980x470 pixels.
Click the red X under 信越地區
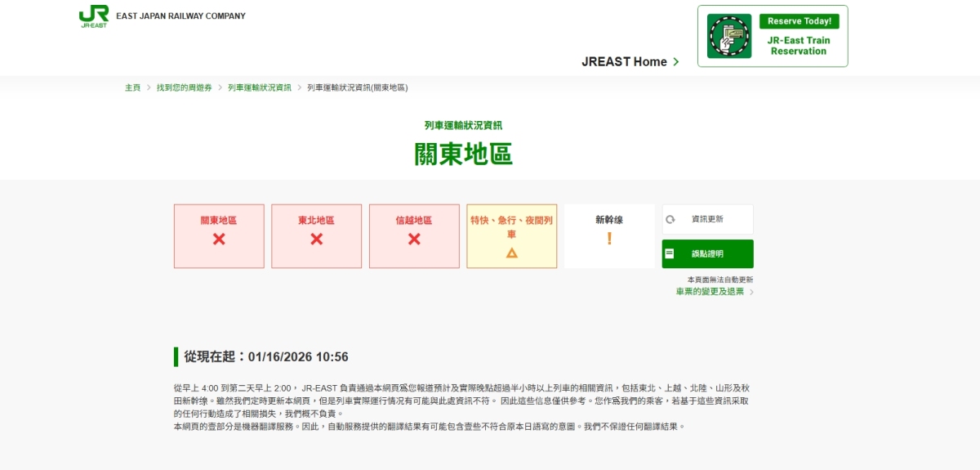[x=414, y=239]
